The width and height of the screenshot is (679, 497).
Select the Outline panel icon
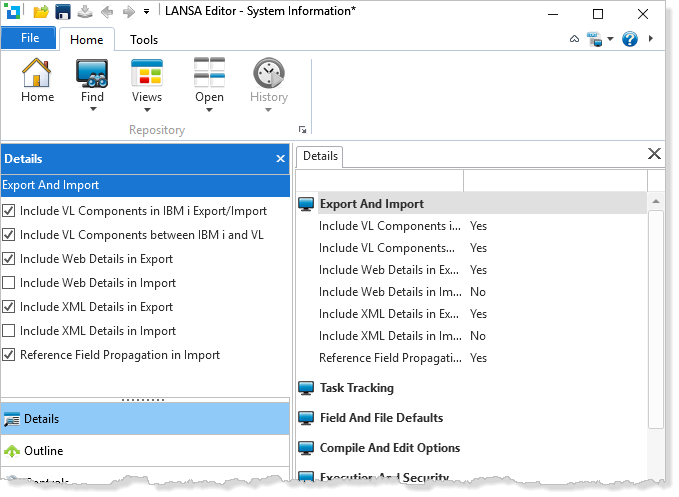click(12, 451)
